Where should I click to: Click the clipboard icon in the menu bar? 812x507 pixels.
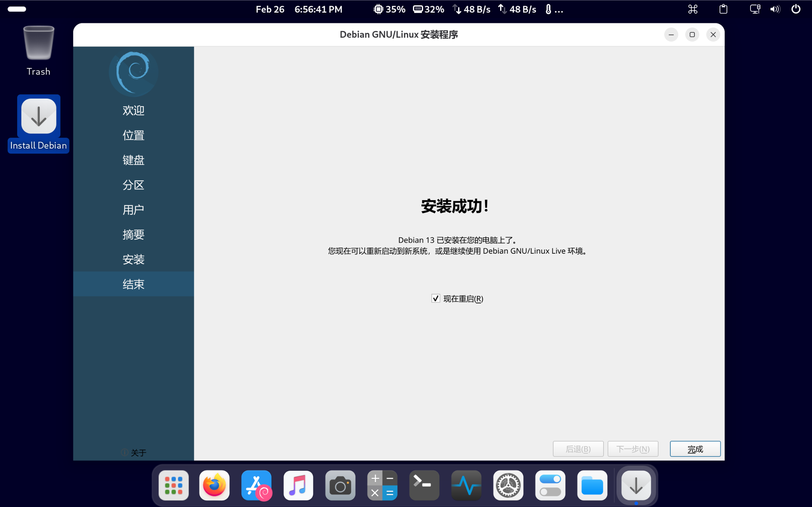(x=723, y=9)
